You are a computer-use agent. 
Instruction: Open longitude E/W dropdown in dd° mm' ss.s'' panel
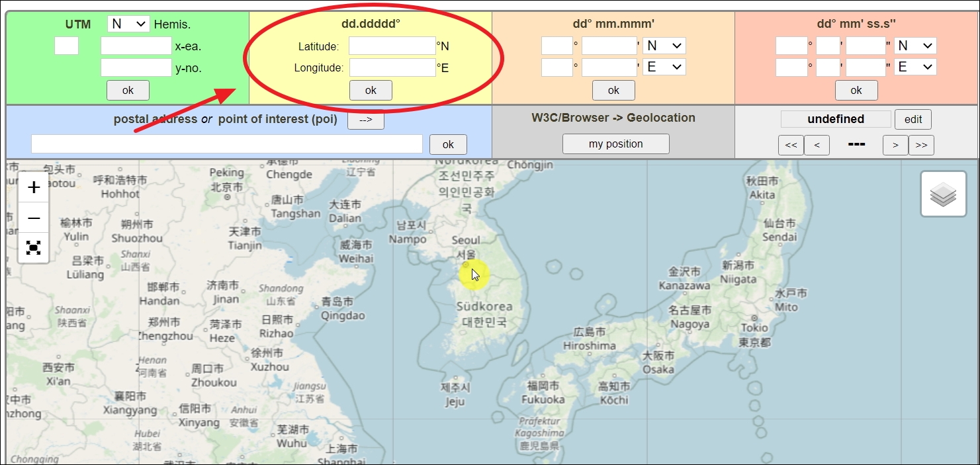coord(915,67)
